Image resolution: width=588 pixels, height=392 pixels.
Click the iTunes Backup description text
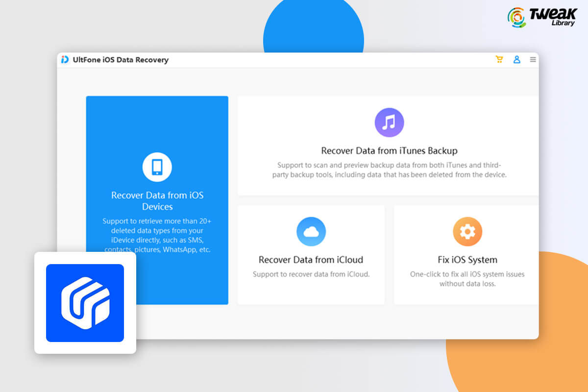click(389, 170)
